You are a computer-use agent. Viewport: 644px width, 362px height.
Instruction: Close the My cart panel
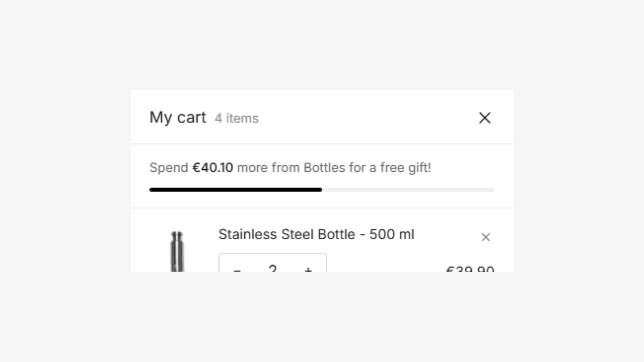[x=485, y=118]
